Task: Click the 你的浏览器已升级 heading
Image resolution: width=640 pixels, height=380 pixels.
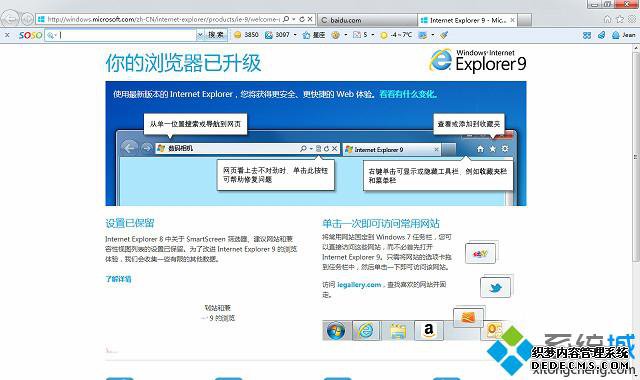Action: pyautogui.click(x=183, y=63)
